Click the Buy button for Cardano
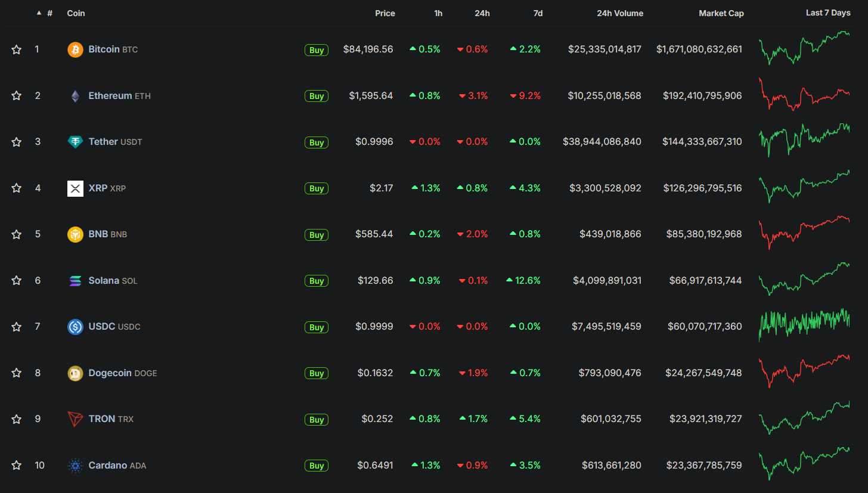 coord(317,466)
